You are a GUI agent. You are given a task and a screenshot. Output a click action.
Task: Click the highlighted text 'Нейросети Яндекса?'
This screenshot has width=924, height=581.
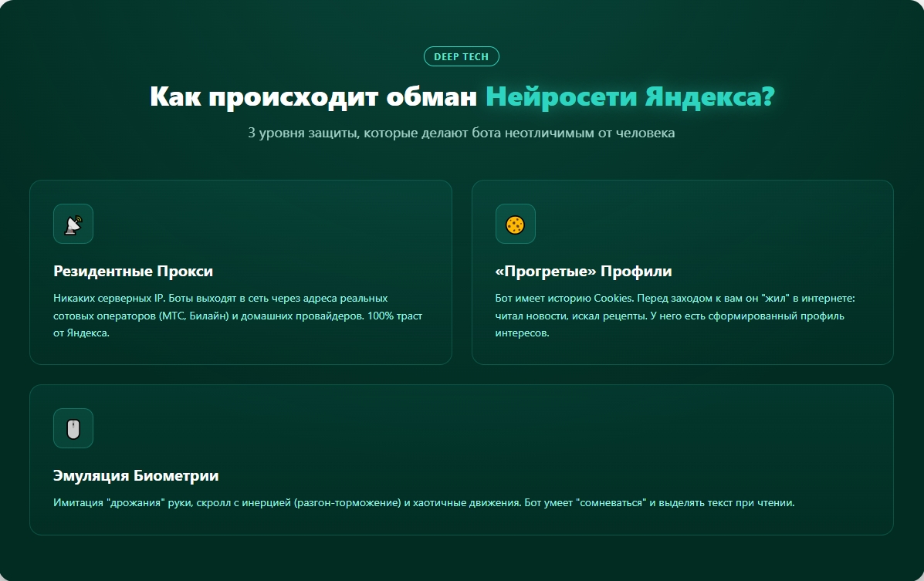pos(630,96)
